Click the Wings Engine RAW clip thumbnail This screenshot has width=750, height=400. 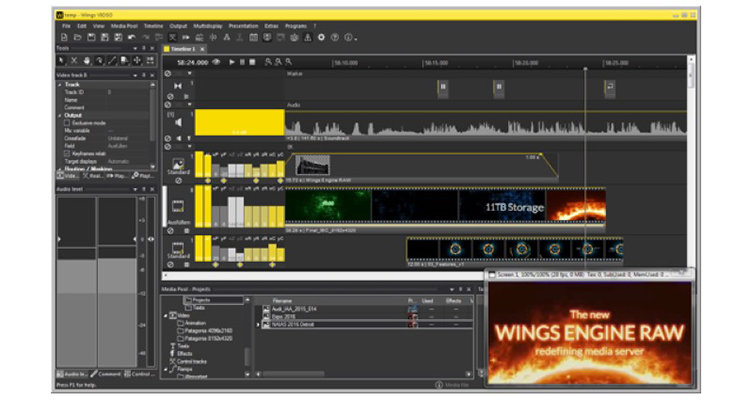(x=313, y=166)
